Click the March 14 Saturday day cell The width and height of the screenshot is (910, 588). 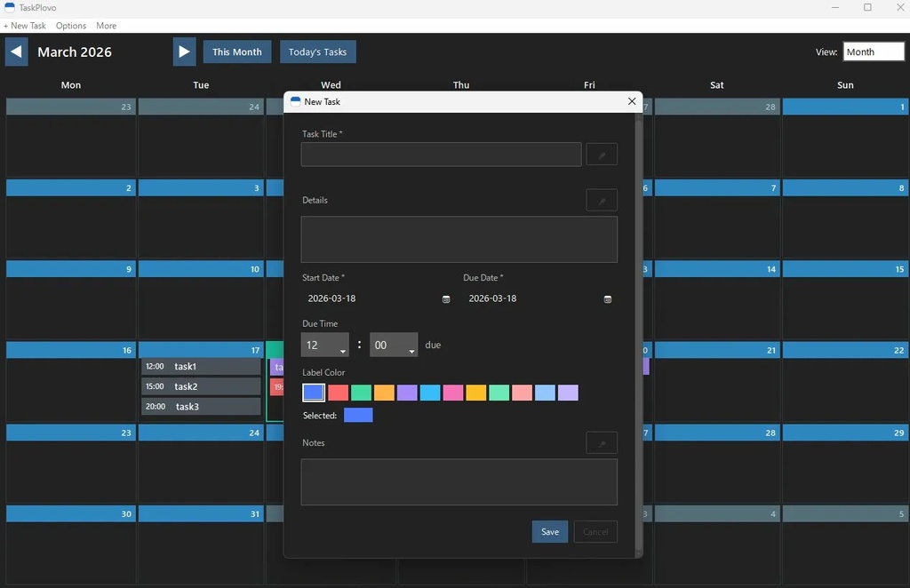point(717,300)
